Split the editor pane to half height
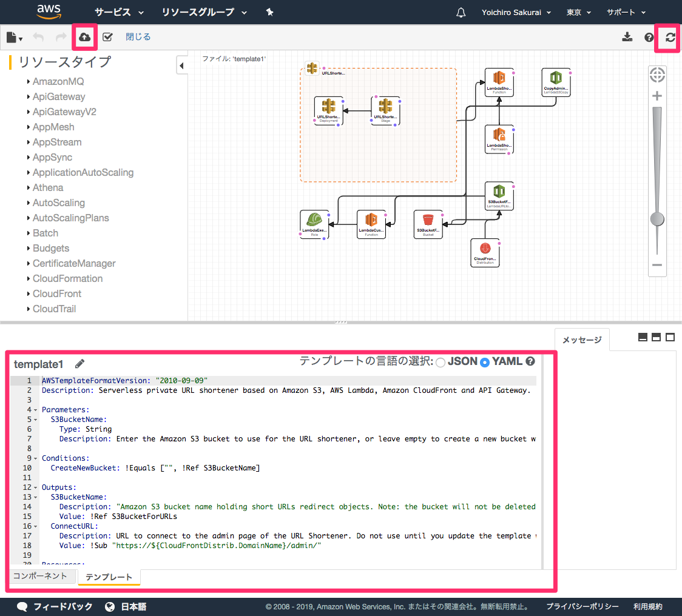The height and width of the screenshot is (616, 682). pos(657,337)
